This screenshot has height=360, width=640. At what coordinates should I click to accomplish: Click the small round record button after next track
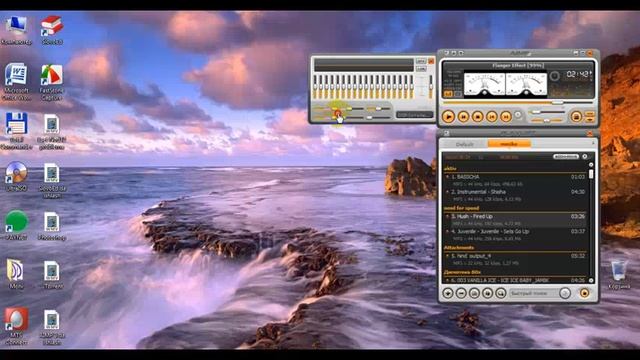tap(518, 116)
